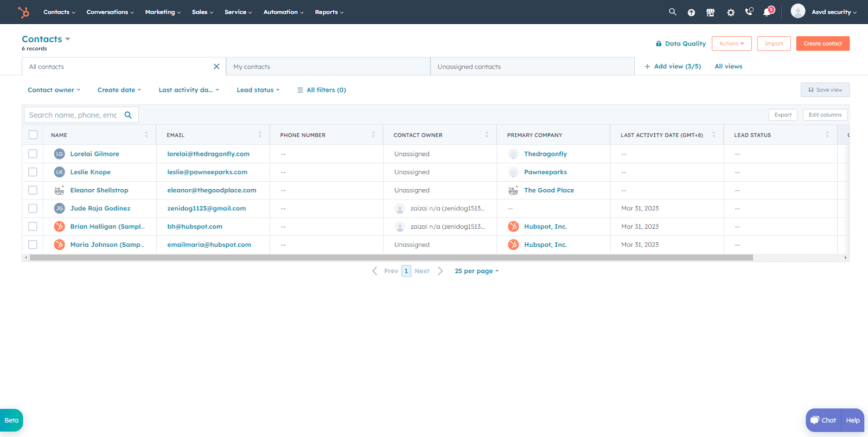Sort by Phone Number column arrows
This screenshot has width=868, height=437.
point(373,134)
